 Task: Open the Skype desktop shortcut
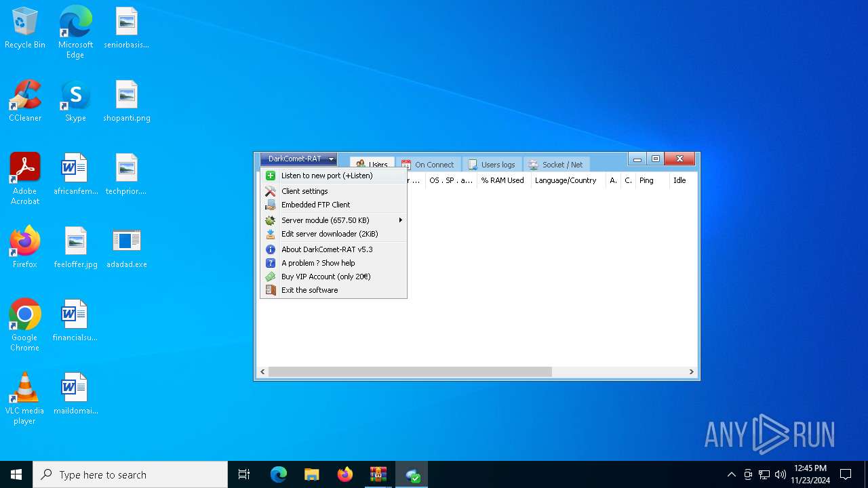coord(75,101)
